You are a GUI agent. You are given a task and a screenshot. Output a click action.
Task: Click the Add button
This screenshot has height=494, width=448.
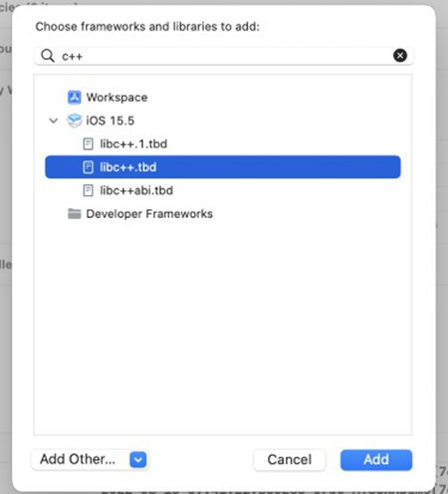point(376,460)
